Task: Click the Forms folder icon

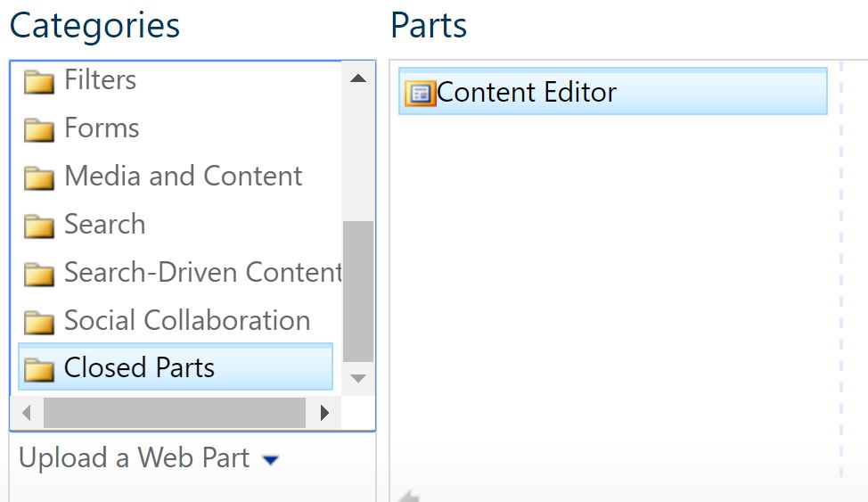Action: [x=38, y=130]
